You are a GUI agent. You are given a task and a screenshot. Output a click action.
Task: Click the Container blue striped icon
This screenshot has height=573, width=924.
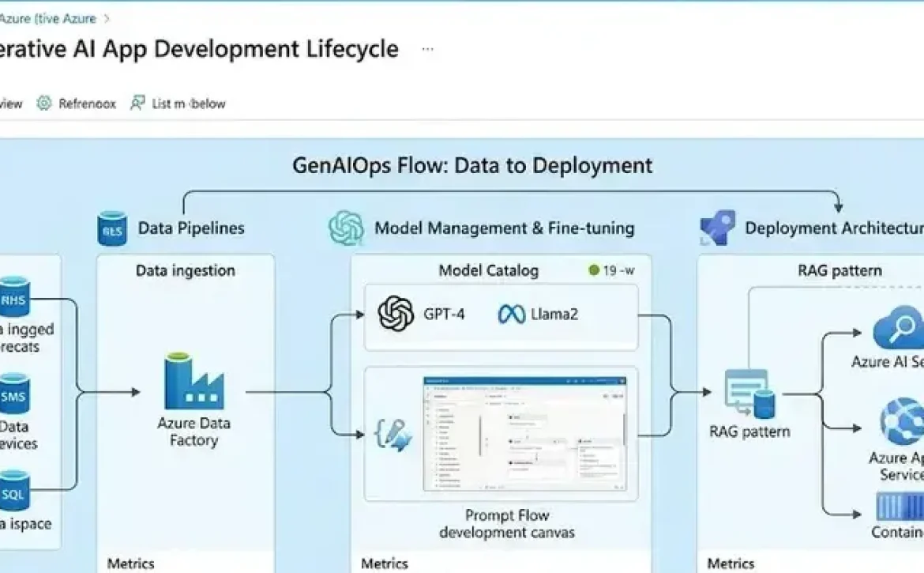click(900, 507)
